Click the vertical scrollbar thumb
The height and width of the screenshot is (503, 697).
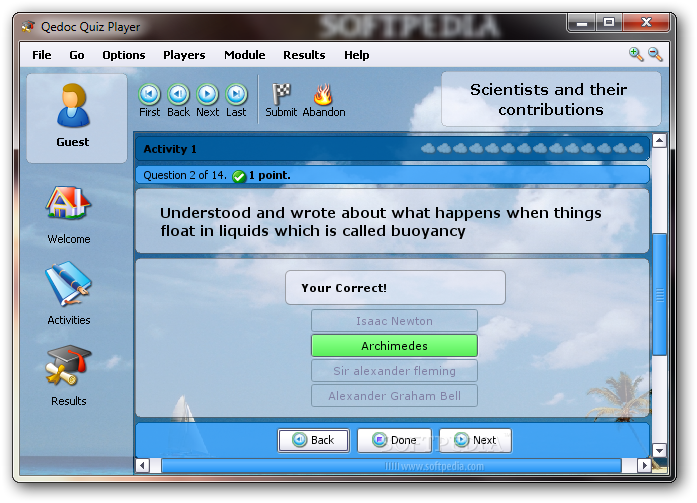659,294
